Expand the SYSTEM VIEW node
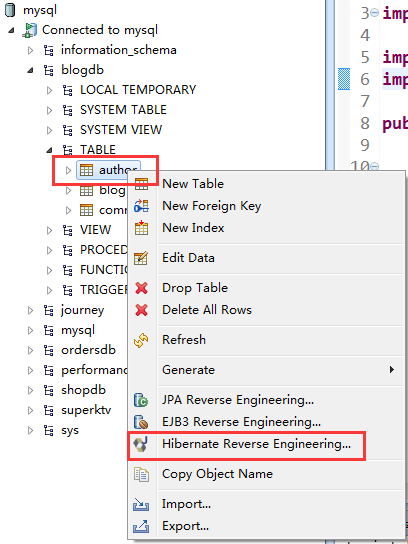 click(x=50, y=130)
